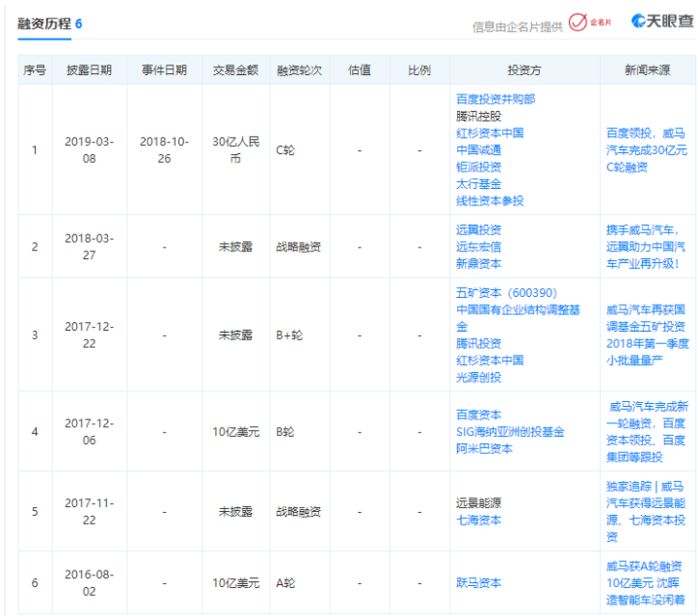Click the 比例 column header
The width and height of the screenshot is (698, 616).
pos(419,69)
